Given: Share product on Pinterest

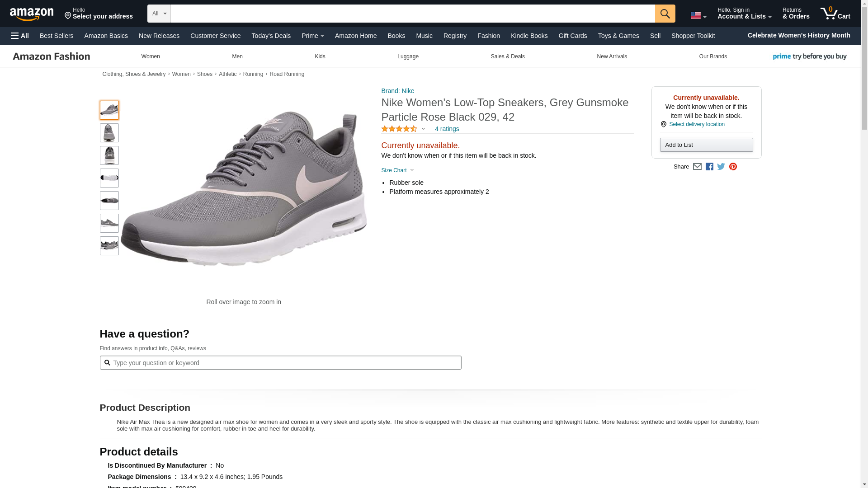Looking at the screenshot, I should pyautogui.click(x=733, y=167).
